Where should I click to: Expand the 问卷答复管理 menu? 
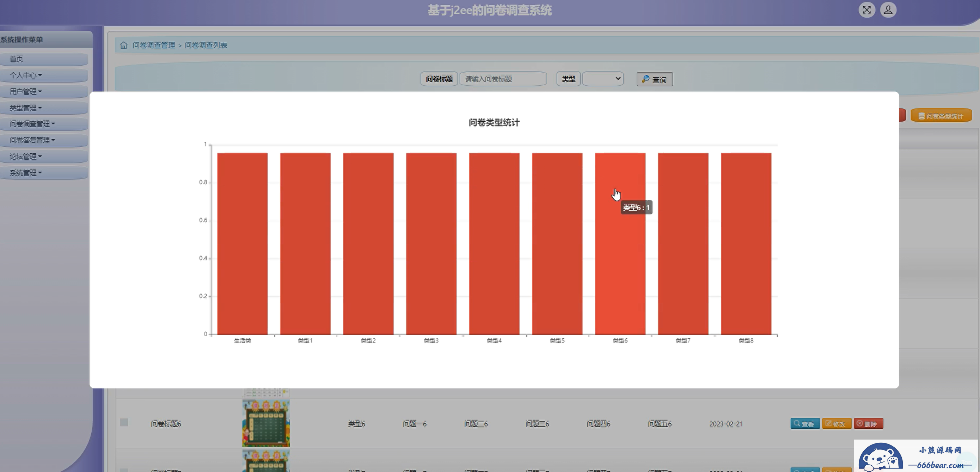(44, 140)
